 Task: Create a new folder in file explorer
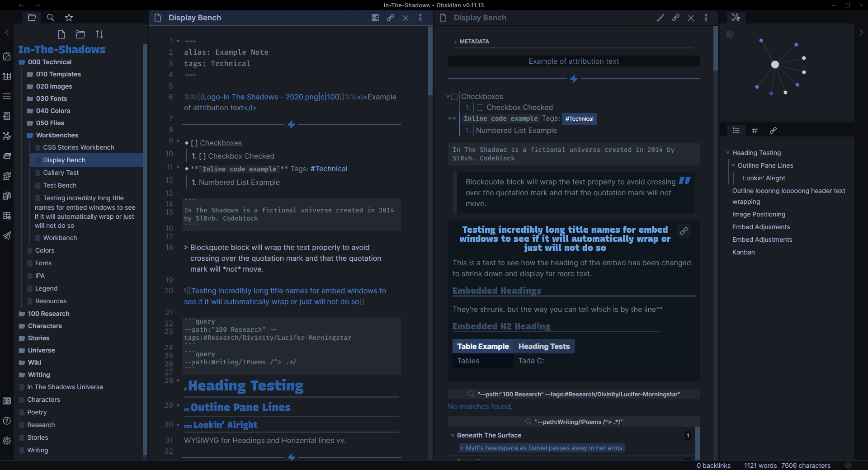tap(80, 34)
